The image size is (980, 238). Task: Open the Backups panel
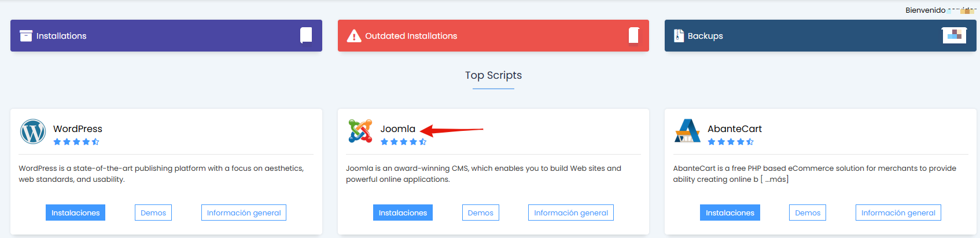click(820, 35)
